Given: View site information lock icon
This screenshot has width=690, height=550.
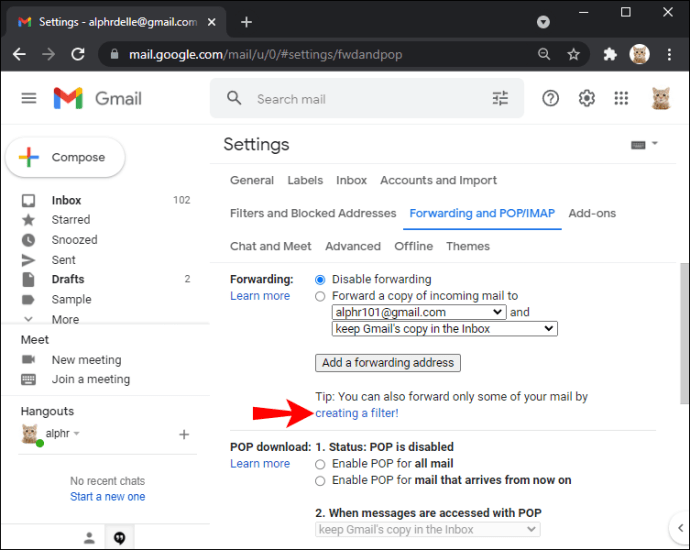Looking at the screenshot, I should (114, 54).
